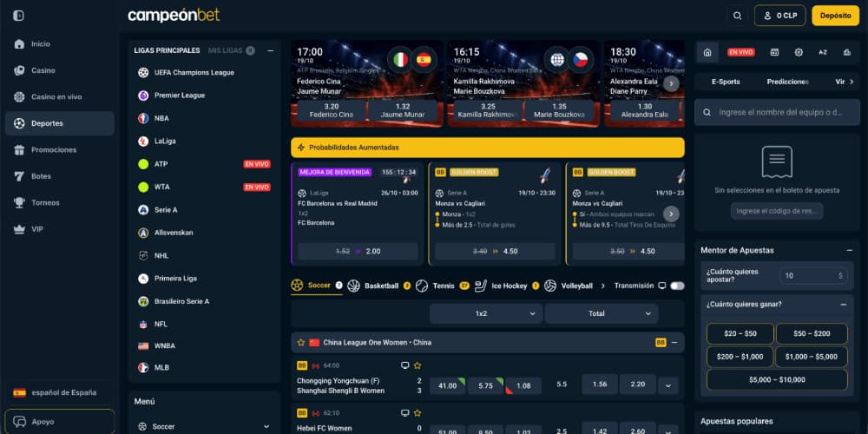Image resolution: width=868 pixels, height=434 pixels.
Task: Open stream icon for Chongqing Yongchuan match
Action: click(x=404, y=365)
